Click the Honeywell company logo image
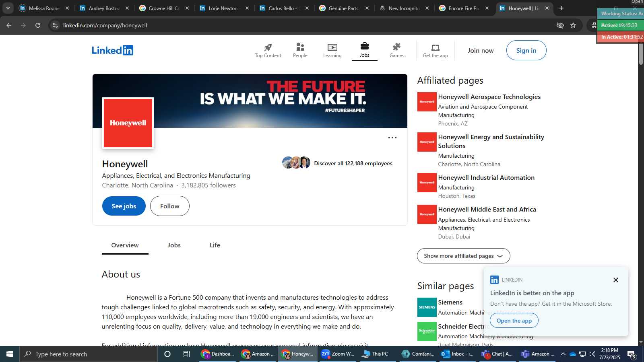The height and width of the screenshot is (362, 644). click(x=128, y=123)
